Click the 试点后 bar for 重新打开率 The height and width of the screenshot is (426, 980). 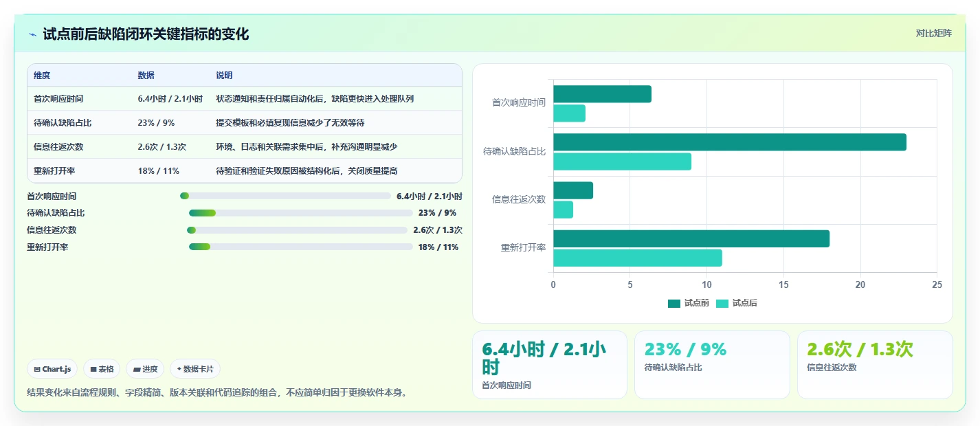click(x=638, y=258)
